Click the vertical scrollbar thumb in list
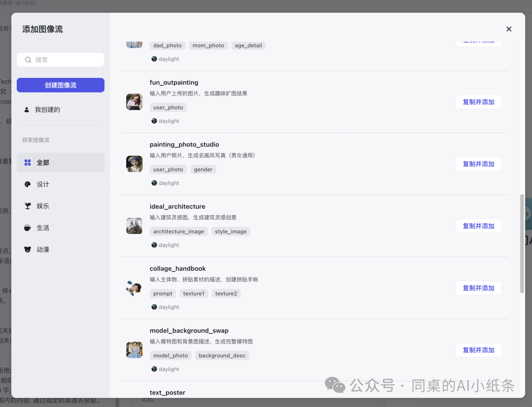 pos(522,244)
